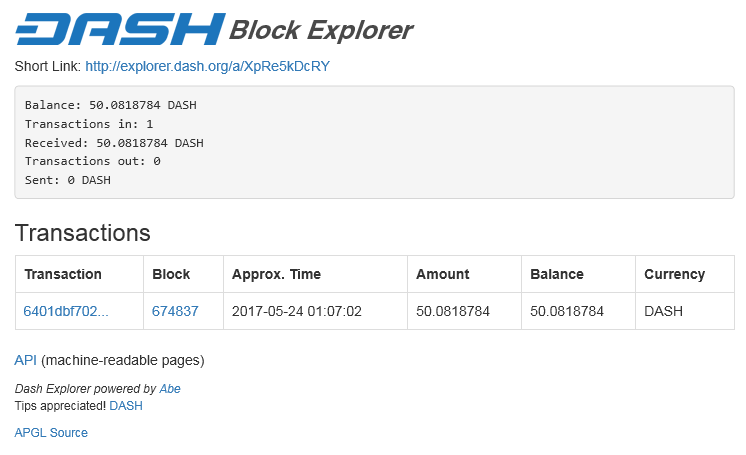
Task: Click the Block Explorer title text
Action: [x=321, y=30]
